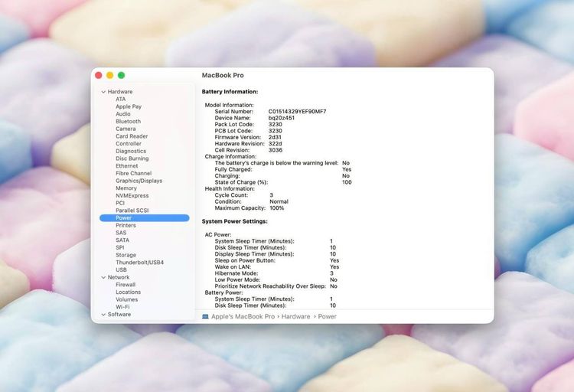Select Thunderbolt/USB4 in the sidebar
The height and width of the screenshot is (392, 574).
tap(139, 263)
